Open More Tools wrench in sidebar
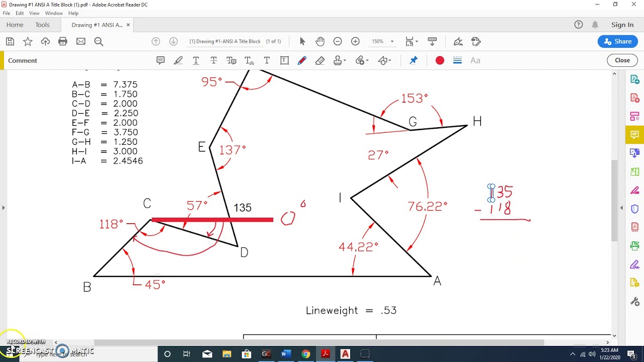The image size is (644, 362). (634, 302)
